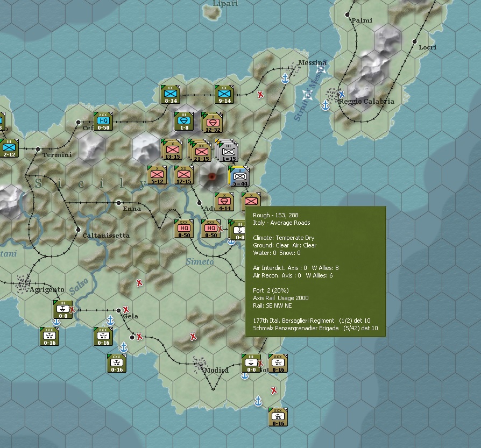Click the 'Italy - Average Roads' tooltip line
Screen dimensions: 481x448
click(x=281, y=223)
